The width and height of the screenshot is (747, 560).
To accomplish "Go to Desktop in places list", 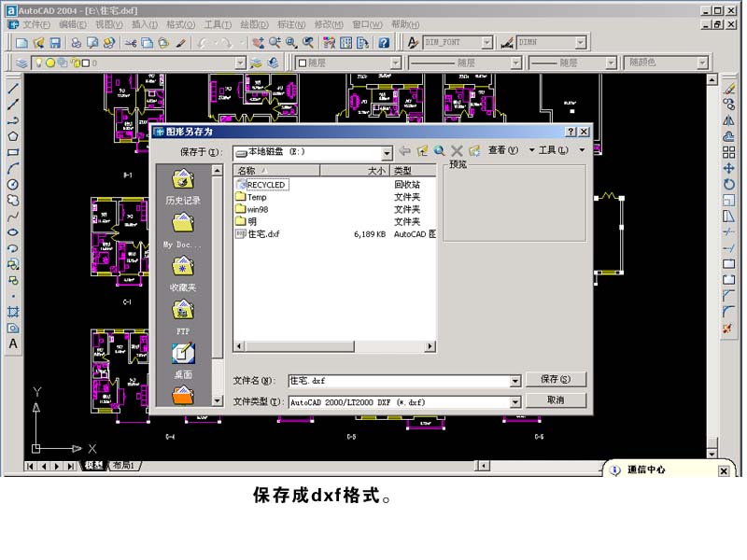I will (x=183, y=360).
